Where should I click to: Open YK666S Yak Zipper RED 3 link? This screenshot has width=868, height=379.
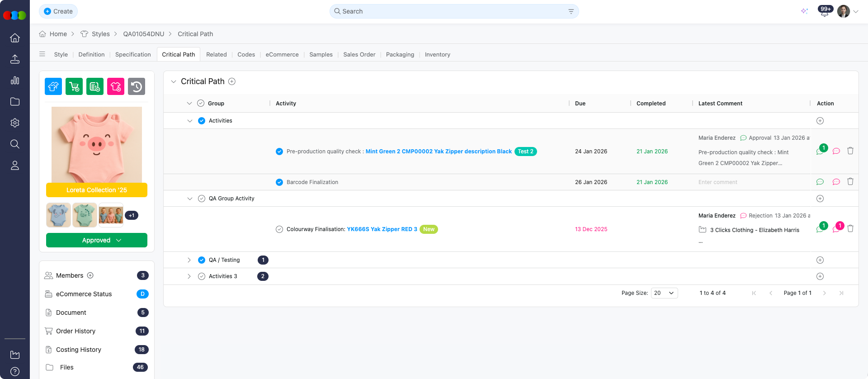click(382, 229)
